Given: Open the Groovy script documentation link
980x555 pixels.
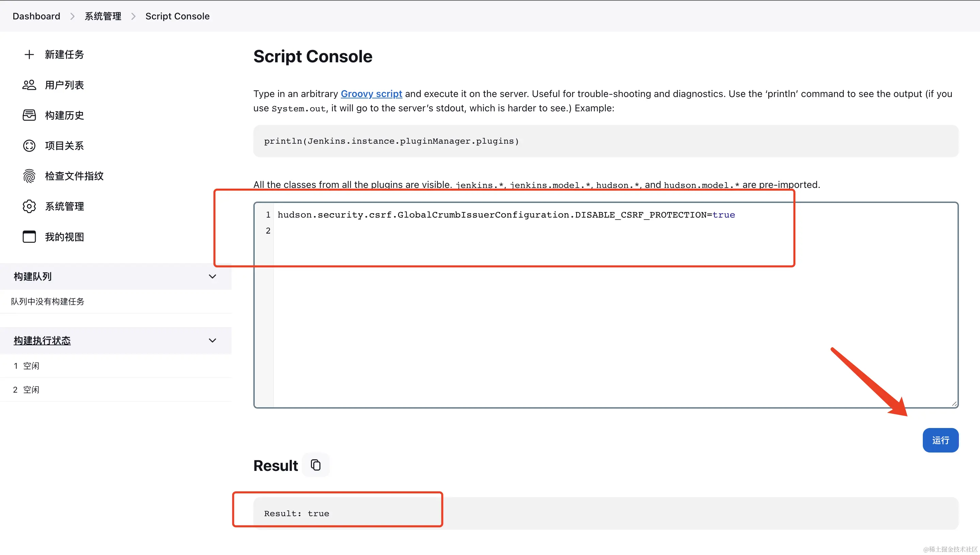Looking at the screenshot, I should [371, 93].
